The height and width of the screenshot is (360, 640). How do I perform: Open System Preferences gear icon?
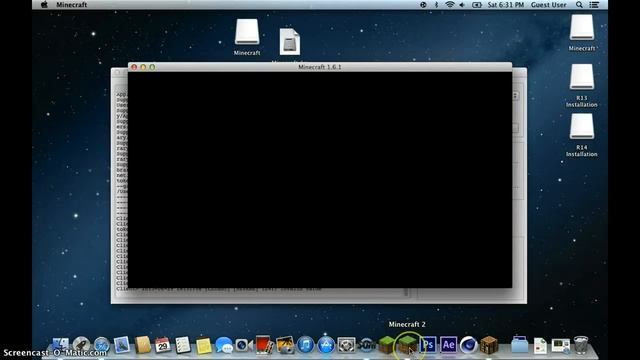pos(346,345)
